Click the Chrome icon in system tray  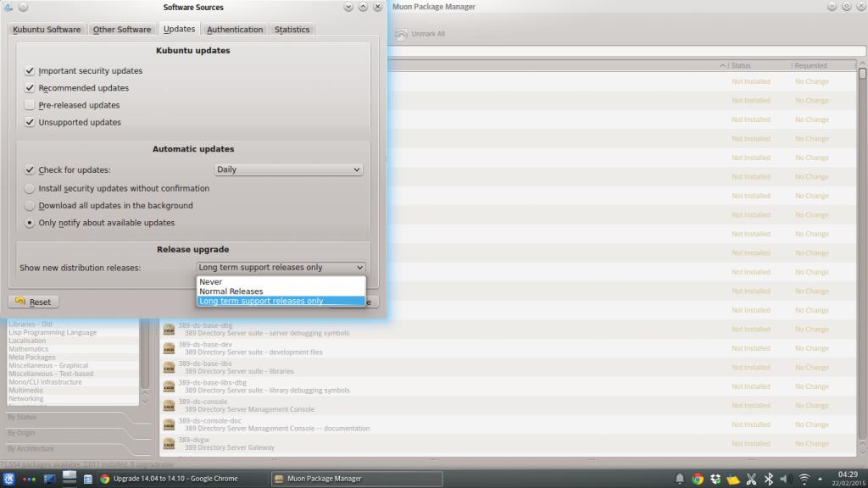pos(698,479)
